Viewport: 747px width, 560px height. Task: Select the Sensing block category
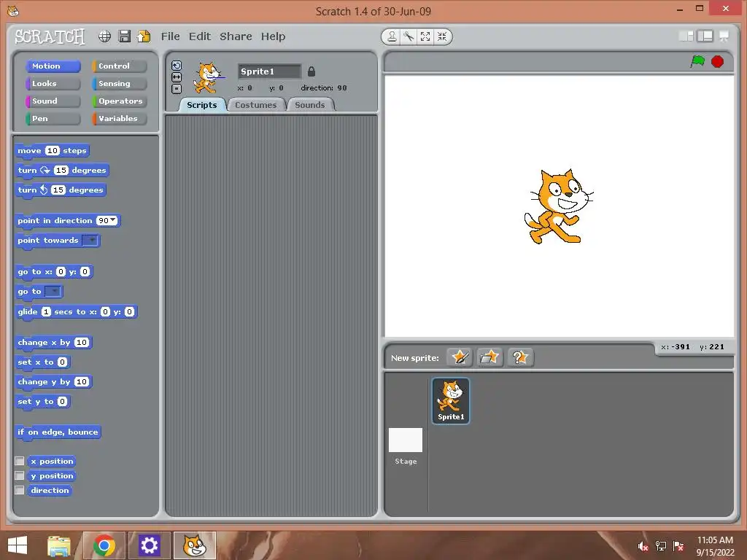[x=120, y=84]
